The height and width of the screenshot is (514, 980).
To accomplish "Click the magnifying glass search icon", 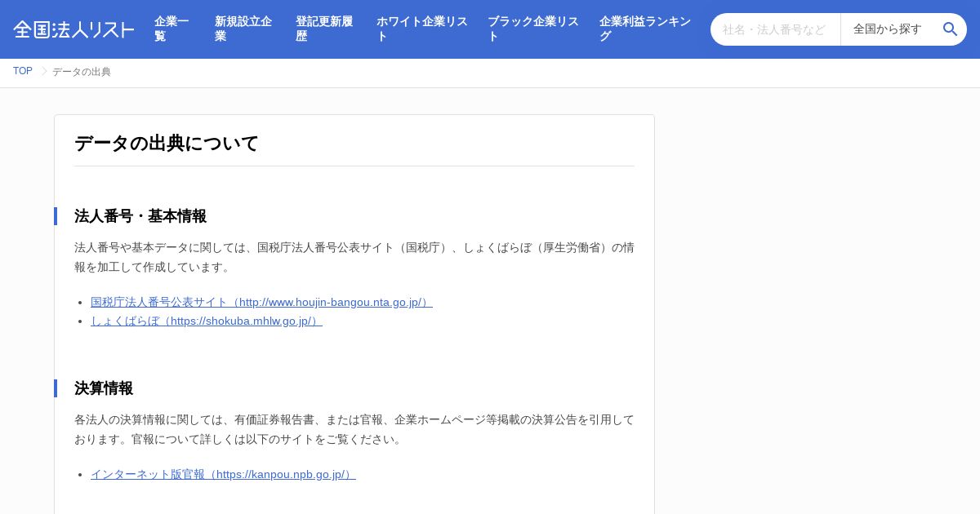I will pos(950,29).
